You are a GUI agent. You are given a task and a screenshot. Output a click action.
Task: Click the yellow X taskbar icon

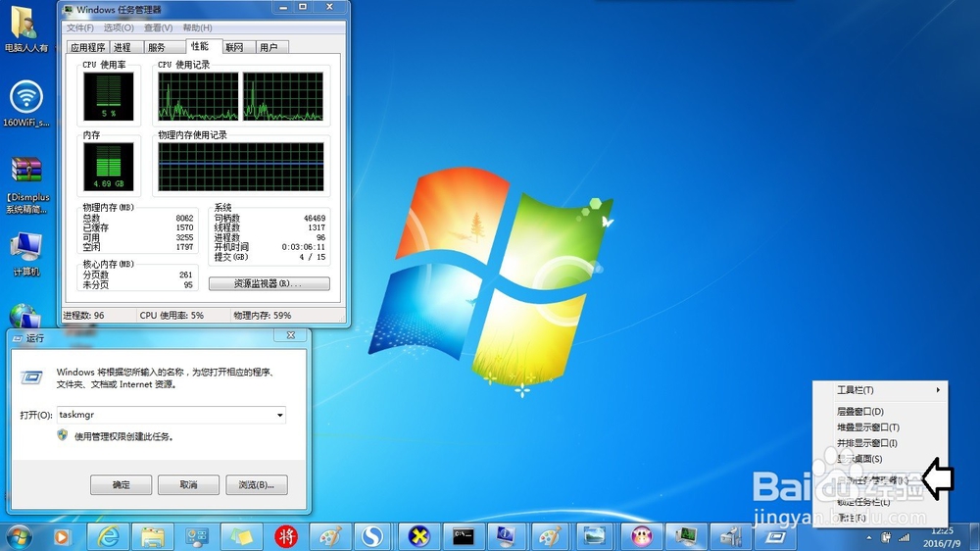click(418, 536)
